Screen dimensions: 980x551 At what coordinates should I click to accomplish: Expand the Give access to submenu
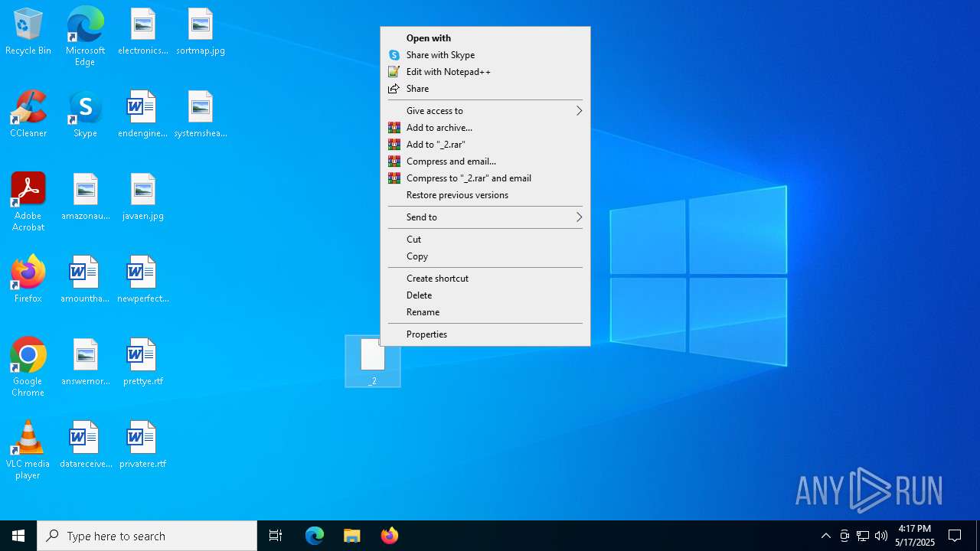(485, 111)
